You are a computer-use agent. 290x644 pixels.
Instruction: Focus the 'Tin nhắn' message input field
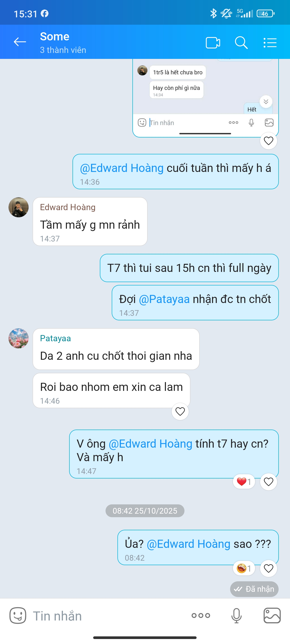click(x=108, y=616)
